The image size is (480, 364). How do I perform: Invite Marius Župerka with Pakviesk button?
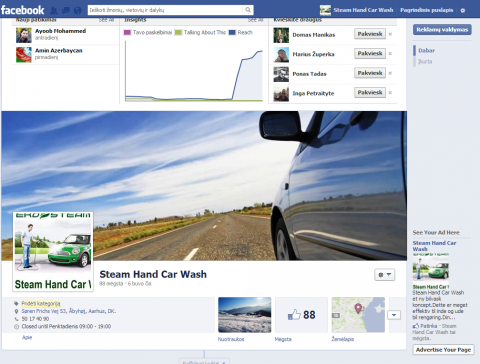(x=370, y=53)
